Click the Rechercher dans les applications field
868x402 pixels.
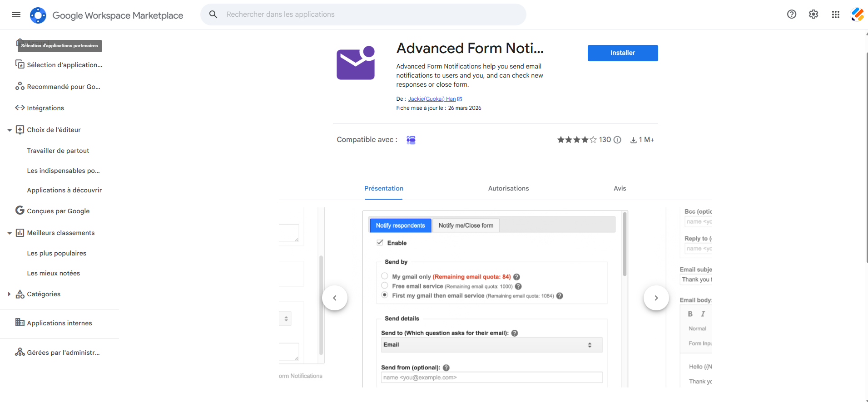tap(363, 15)
